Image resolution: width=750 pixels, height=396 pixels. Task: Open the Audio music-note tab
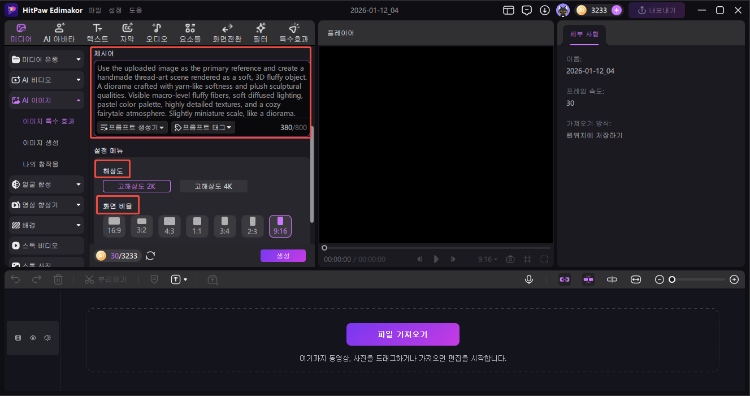point(156,33)
